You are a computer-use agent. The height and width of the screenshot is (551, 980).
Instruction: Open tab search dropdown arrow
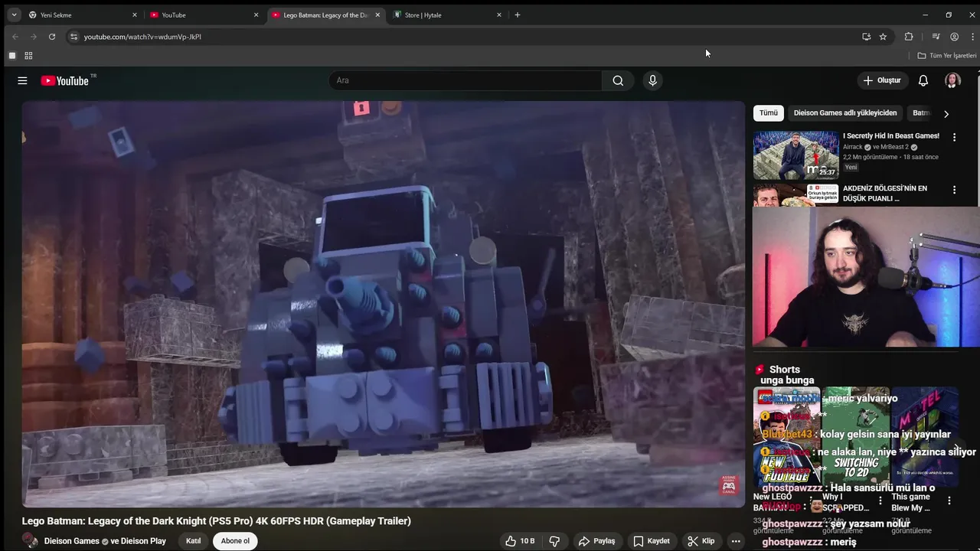coord(14,15)
